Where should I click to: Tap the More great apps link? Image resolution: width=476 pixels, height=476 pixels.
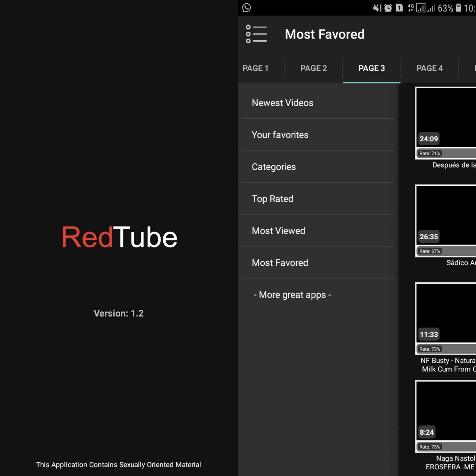[x=318, y=295]
